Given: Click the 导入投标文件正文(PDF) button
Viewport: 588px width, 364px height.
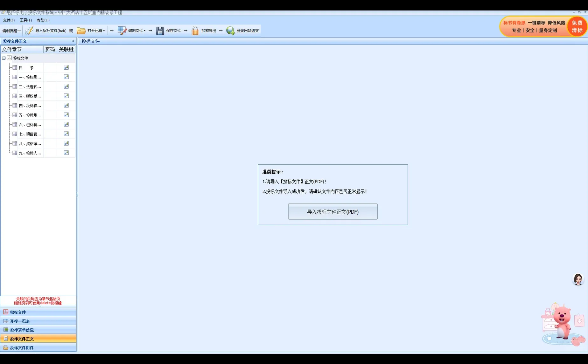Looking at the screenshot, I should [x=333, y=212].
